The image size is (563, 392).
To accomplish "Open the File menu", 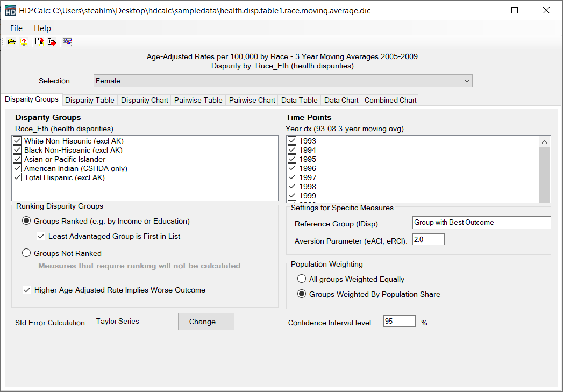I will tap(16, 28).
